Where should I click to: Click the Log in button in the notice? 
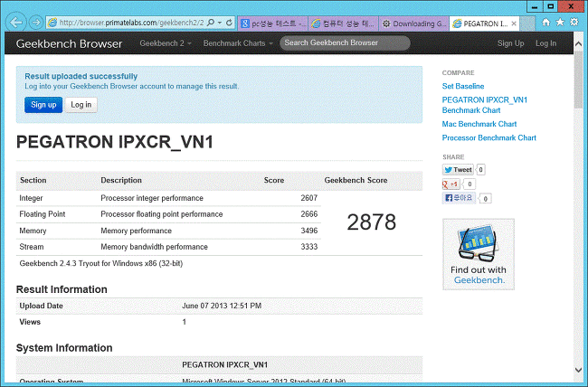click(81, 105)
